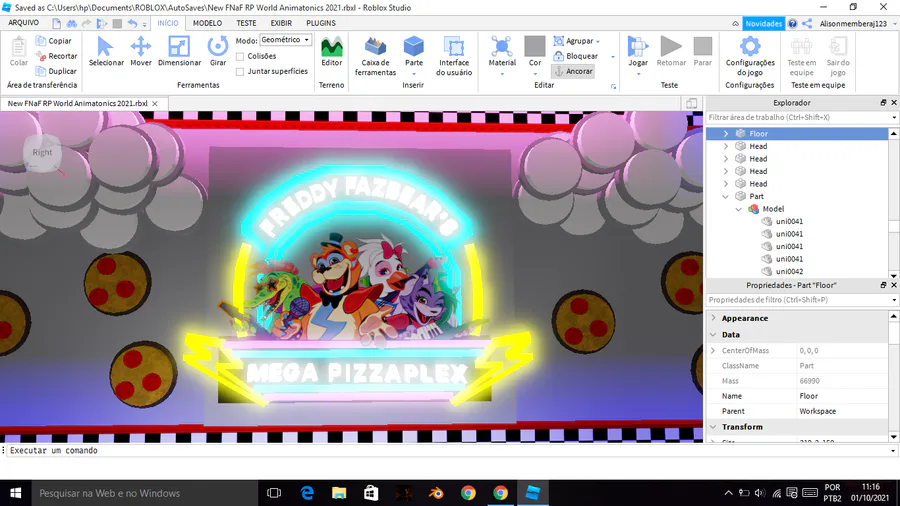Open Caixa de ferramentas toolbox

tap(375, 56)
